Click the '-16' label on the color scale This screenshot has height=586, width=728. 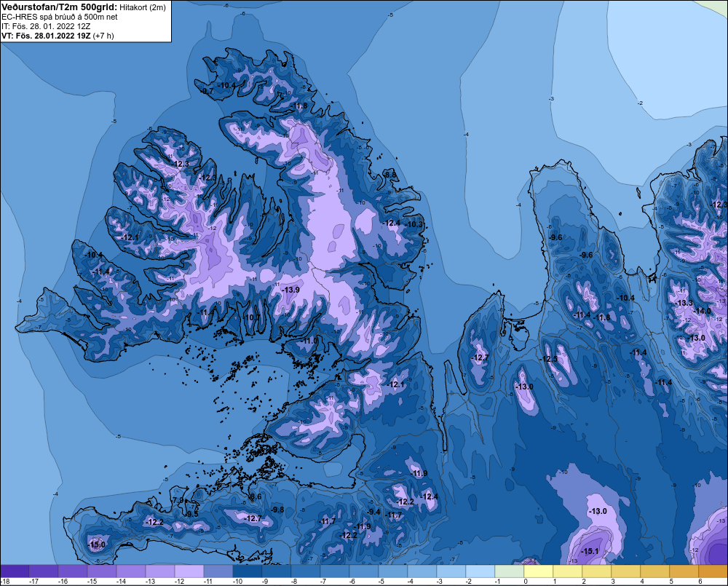click(62, 582)
